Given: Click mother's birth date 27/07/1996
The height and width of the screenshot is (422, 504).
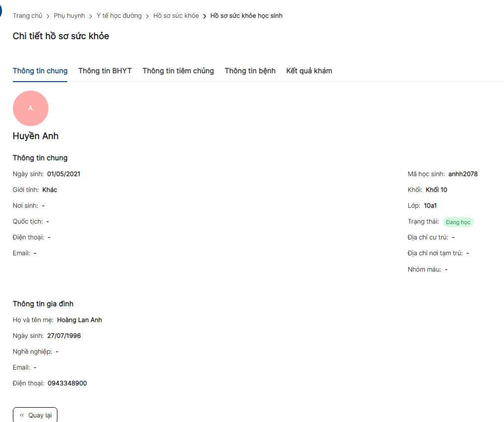Looking at the screenshot, I should [64, 335].
